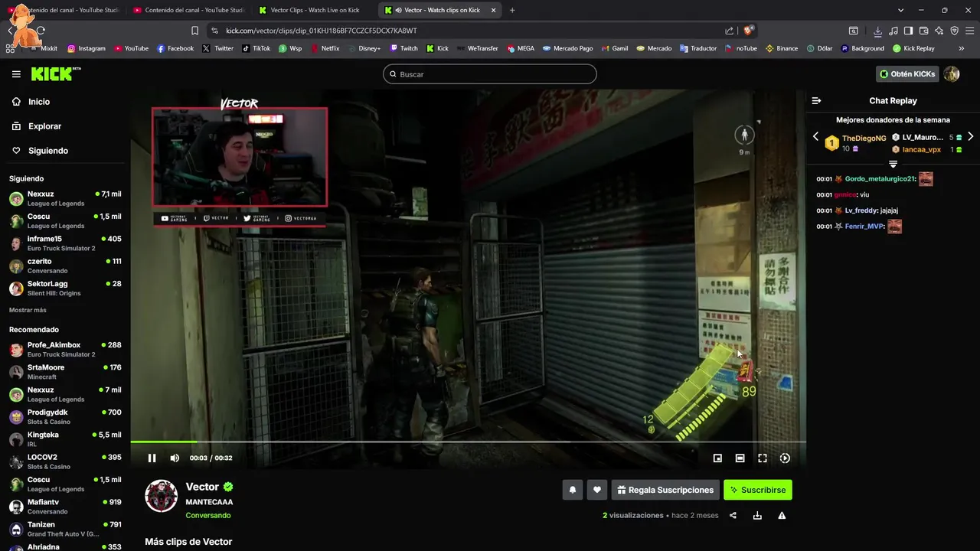Click the notification bell button

(572, 490)
